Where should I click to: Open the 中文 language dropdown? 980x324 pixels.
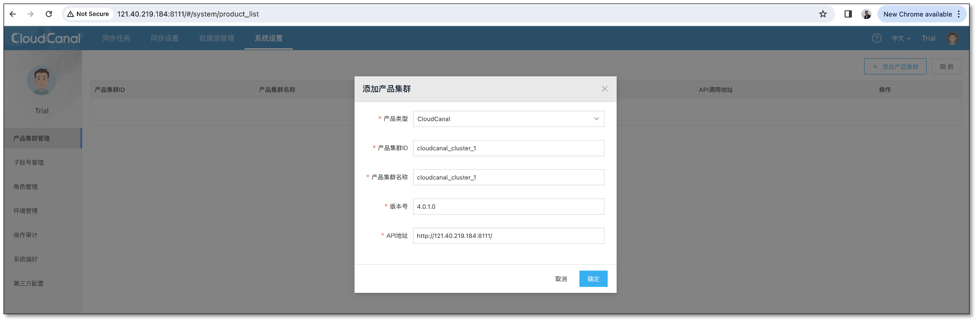pos(901,38)
